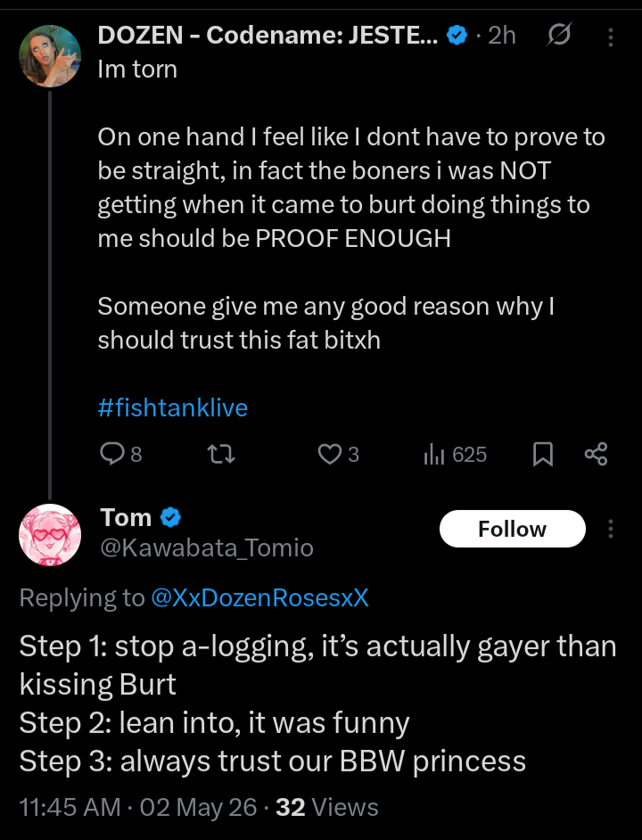View Tom's pink avatar
The width and height of the screenshot is (642, 840).
click(50, 535)
